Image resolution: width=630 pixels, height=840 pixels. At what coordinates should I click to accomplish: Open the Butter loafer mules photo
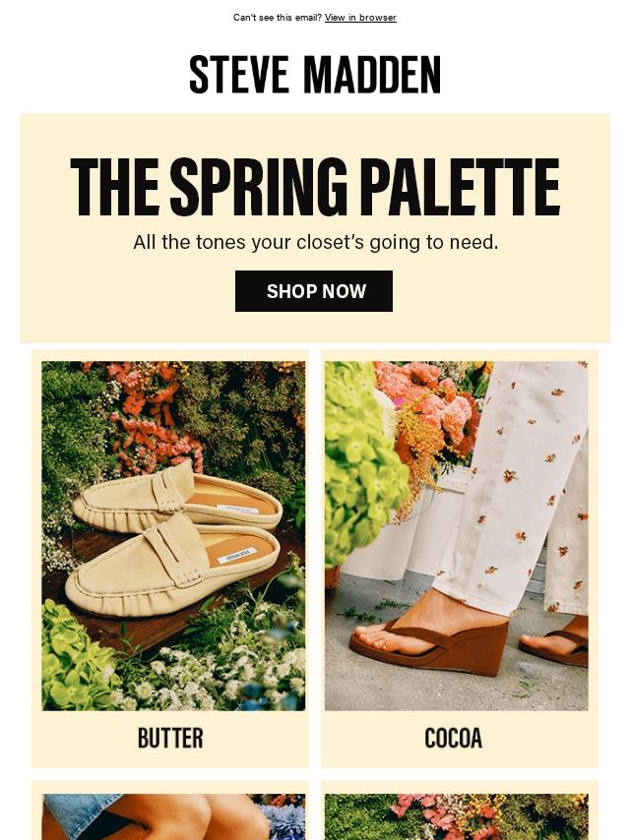pyautogui.click(x=173, y=536)
